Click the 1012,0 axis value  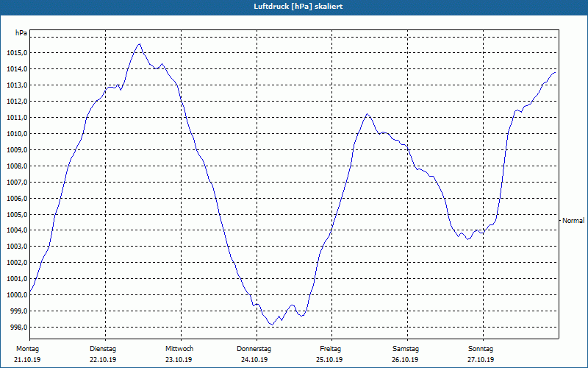click(x=17, y=102)
